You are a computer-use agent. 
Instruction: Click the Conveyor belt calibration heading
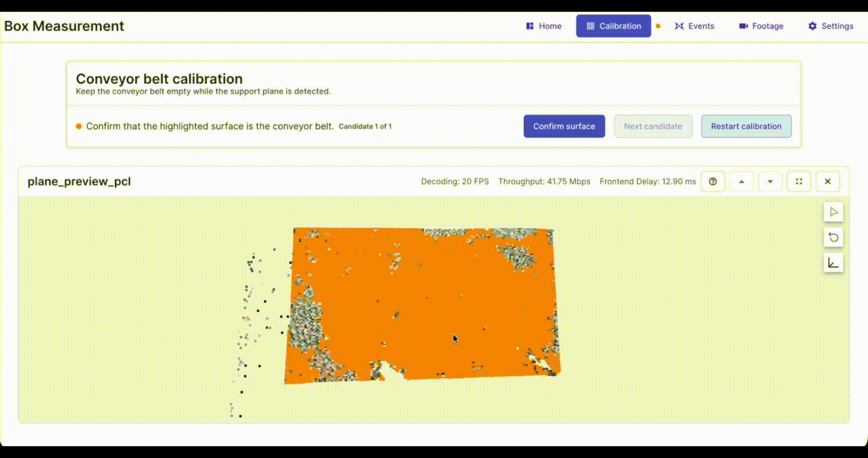pyautogui.click(x=159, y=79)
